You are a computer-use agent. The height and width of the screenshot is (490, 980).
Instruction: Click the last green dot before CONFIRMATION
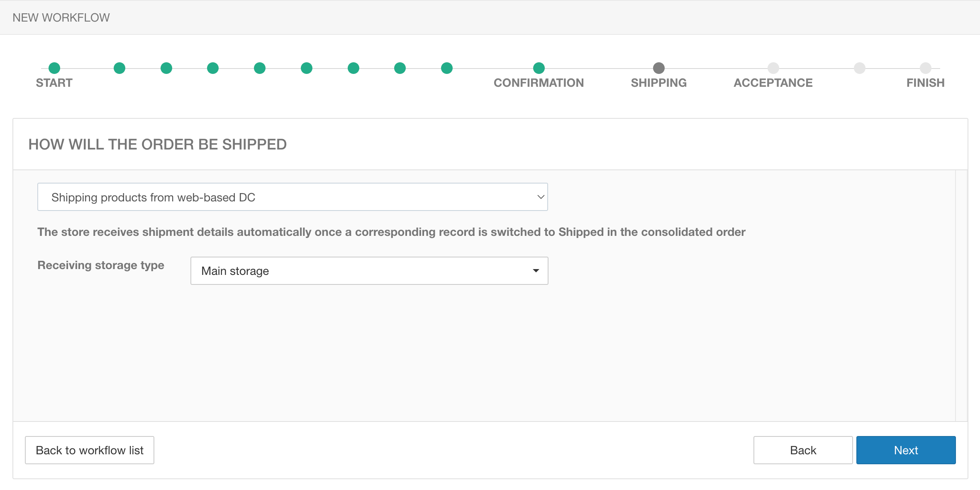[x=446, y=68]
